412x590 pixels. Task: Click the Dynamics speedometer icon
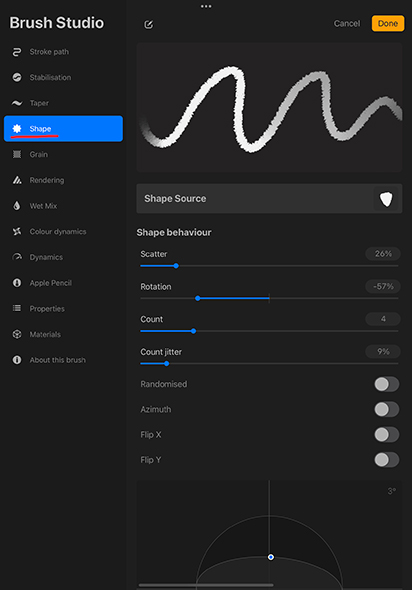(17, 257)
